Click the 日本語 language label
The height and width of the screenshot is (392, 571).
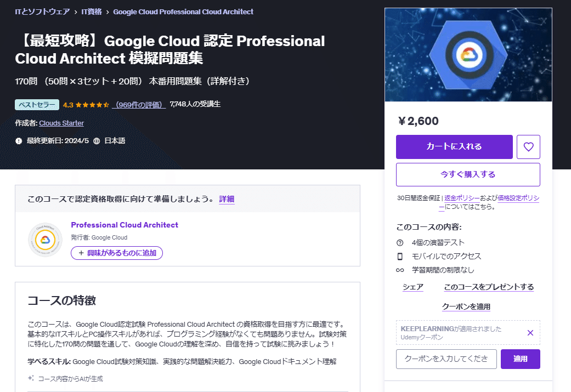tap(115, 141)
